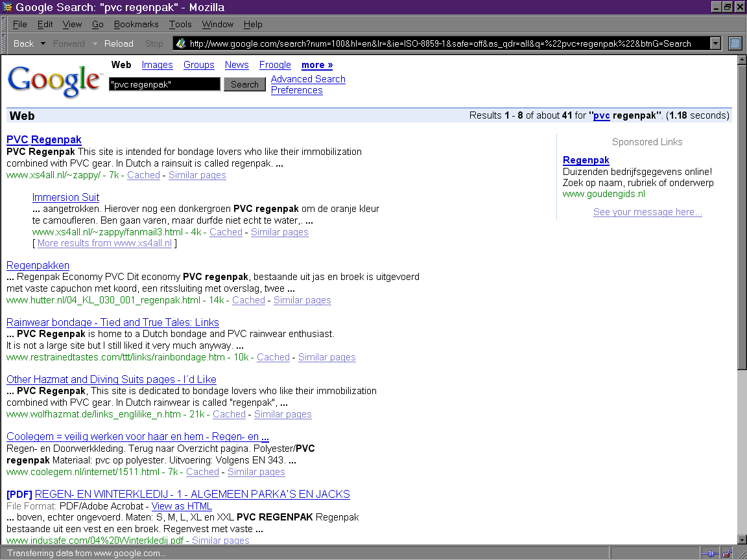Open the PDF result 'REGEN- EN WINTERKLEDIJ'
This screenshot has height=560, width=747.
(193, 495)
